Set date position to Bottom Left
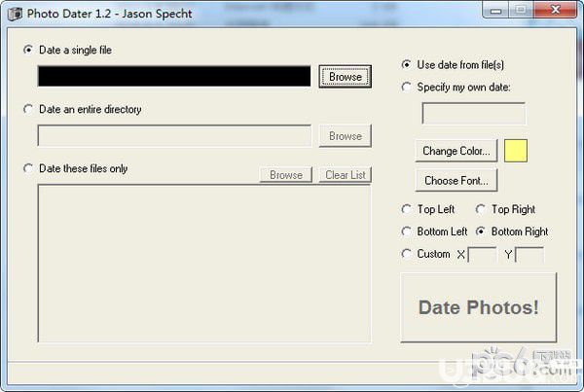This screenshot has height=392, width=584. click(406, 232)
